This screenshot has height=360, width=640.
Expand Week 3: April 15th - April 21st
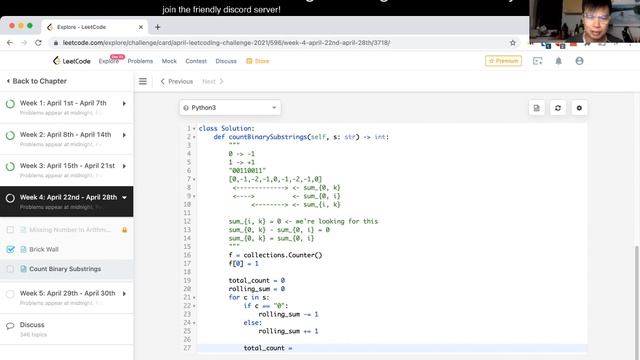(x=124, y=167)
